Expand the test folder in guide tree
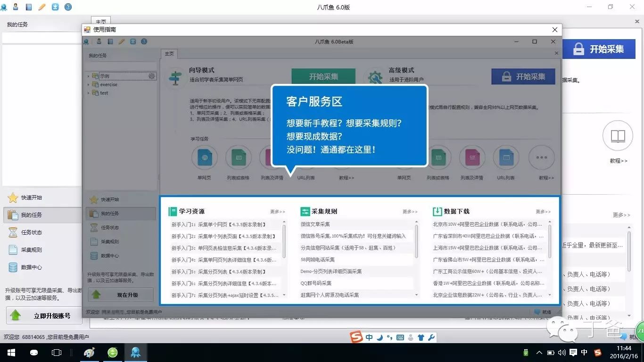 [x=88, y=93]
